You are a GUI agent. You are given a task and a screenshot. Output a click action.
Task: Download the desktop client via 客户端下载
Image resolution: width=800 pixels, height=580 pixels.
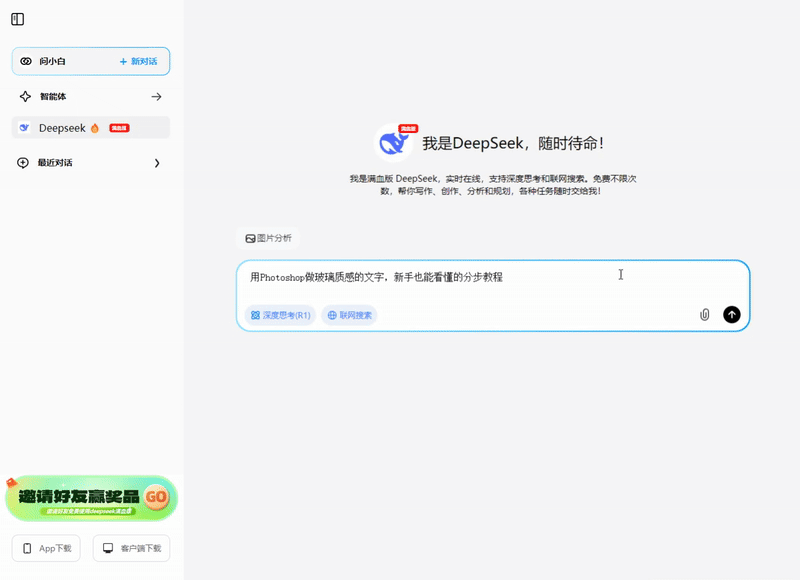131,548
